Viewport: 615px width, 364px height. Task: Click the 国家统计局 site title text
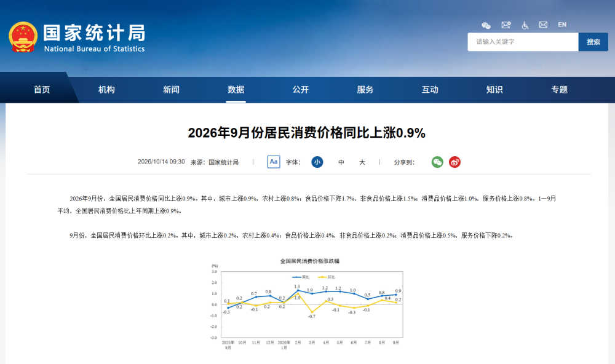[94, 33]
